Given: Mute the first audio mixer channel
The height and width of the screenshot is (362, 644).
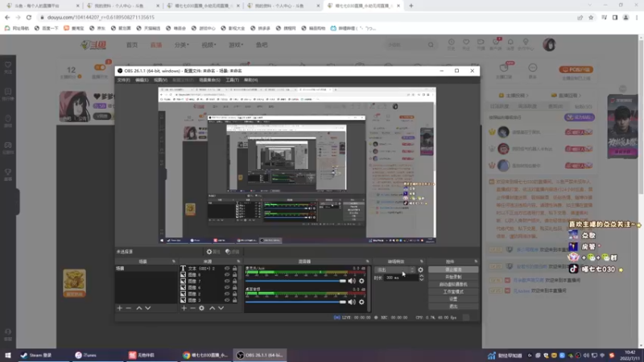Looking at the screenshot, I should 352,281.
